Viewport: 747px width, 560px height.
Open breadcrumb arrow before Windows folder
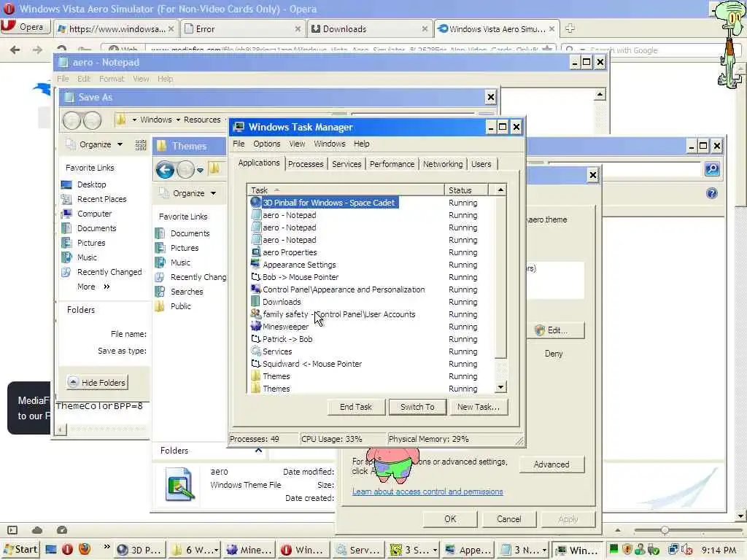(x=135, y=120)
